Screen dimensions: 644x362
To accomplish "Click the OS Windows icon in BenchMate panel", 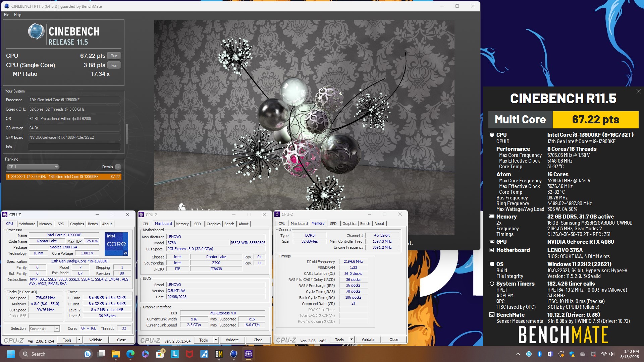I will (x=492, y=264).
